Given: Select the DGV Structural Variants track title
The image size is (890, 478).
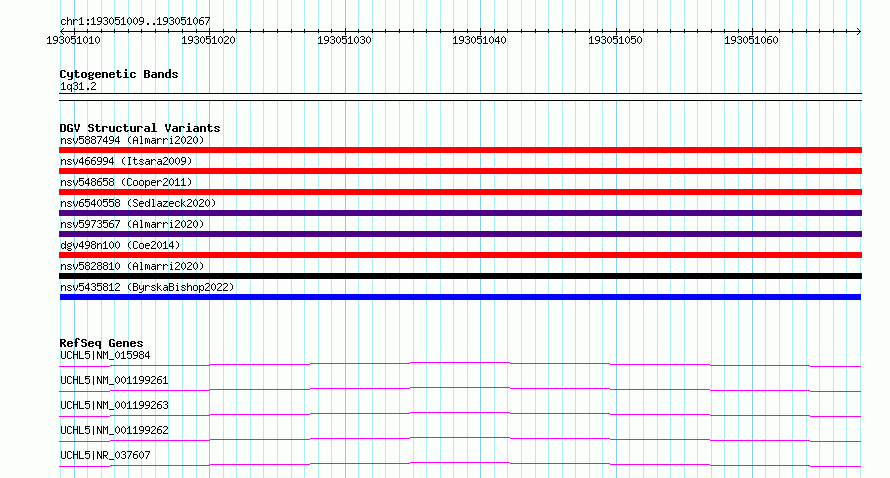Looking at the screenshot, I should pyautogui.click(x=140, y=128).
